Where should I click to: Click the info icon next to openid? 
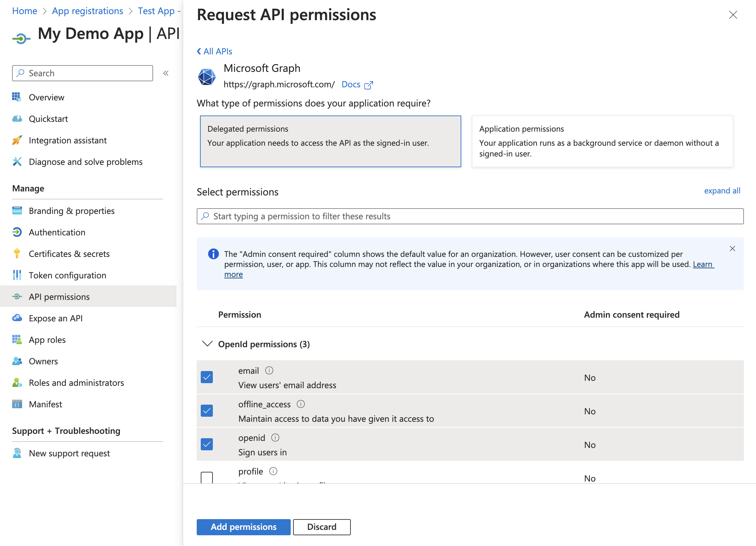tap(275, 438)
